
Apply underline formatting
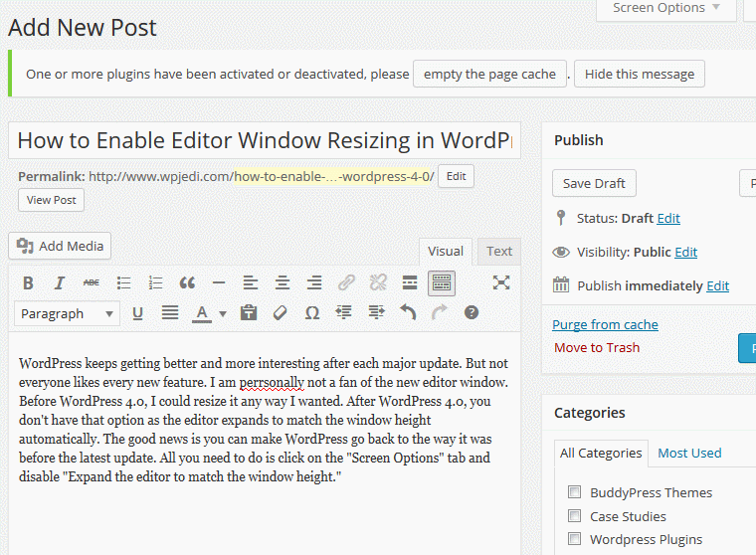pyautogui.click(x=137, y=313)
